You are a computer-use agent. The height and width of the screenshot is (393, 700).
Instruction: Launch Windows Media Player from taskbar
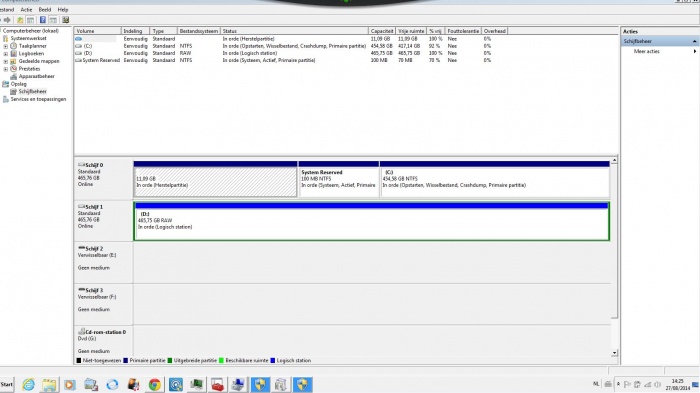coord(70,385)
